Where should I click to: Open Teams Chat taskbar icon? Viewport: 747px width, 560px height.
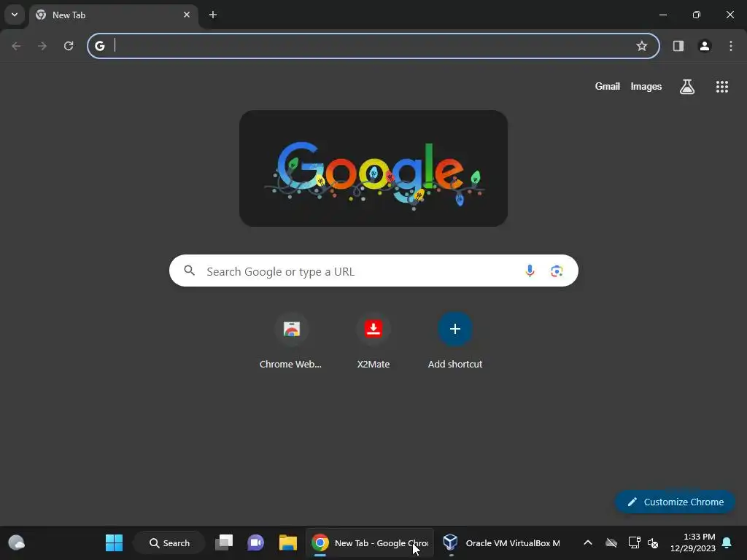coord(255,542)
